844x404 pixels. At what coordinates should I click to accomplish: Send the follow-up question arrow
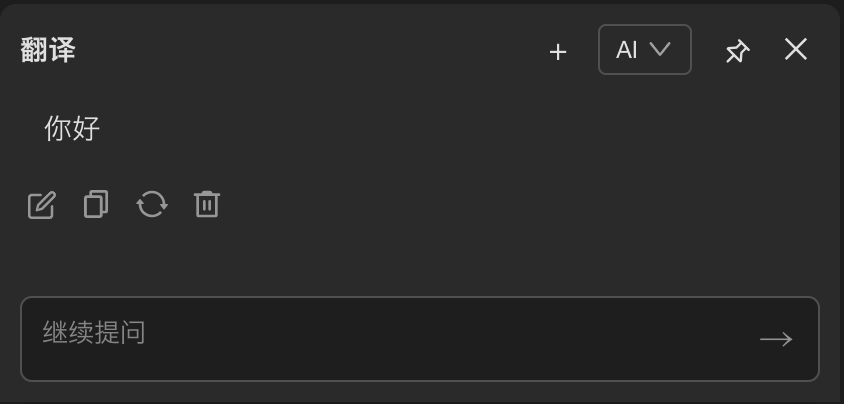point(776,339)
